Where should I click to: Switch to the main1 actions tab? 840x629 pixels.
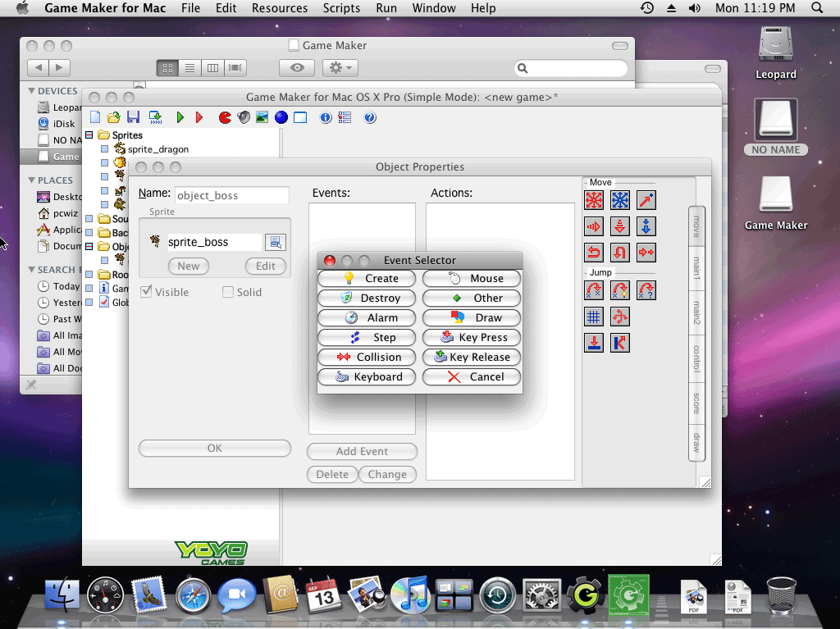tap(696, 267)
